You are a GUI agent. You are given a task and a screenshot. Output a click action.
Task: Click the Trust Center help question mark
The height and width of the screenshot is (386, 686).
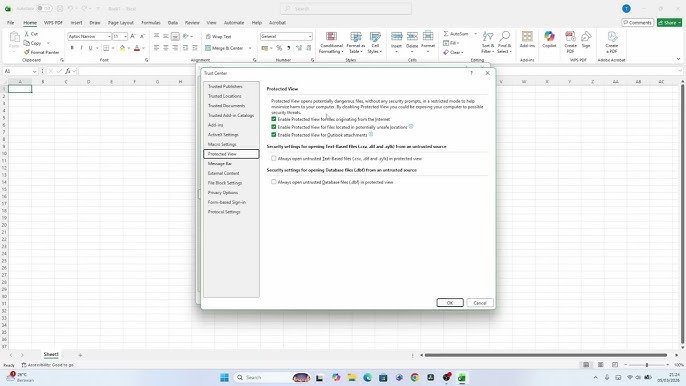(472, 73)
